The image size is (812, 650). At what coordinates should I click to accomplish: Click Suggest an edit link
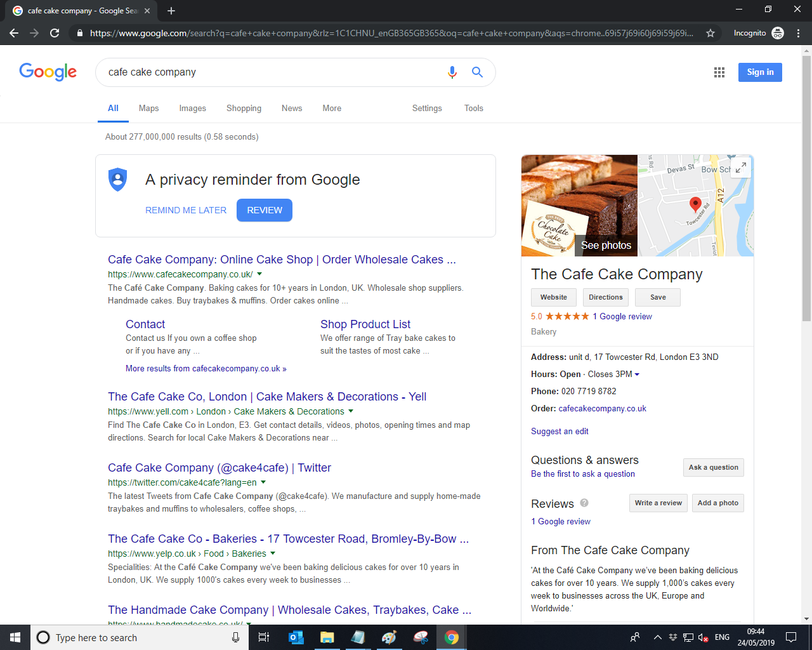coord(560,432)
